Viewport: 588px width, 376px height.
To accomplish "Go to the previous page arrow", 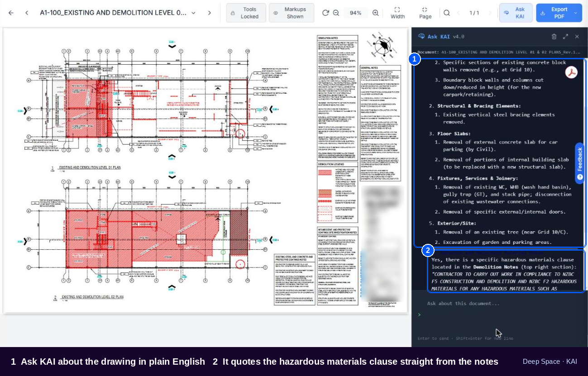I will click(x=458, y=13).
